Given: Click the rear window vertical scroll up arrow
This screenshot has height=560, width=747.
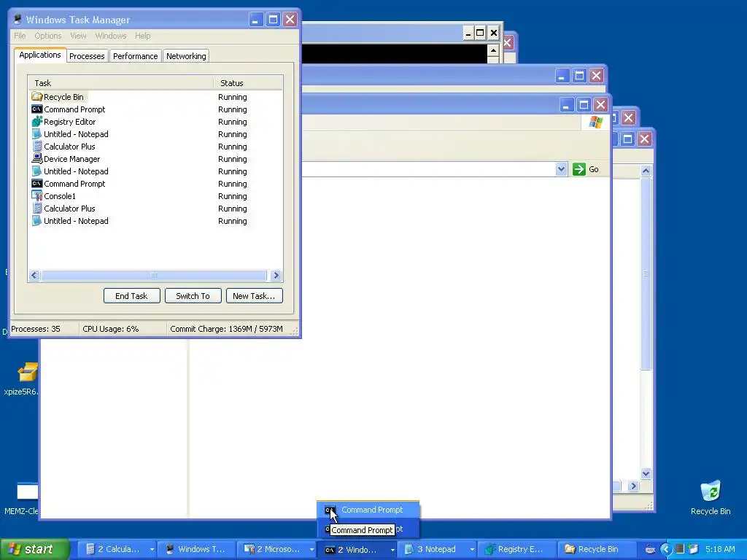Looking at the screenshot, I should click(x=646, y=171).
